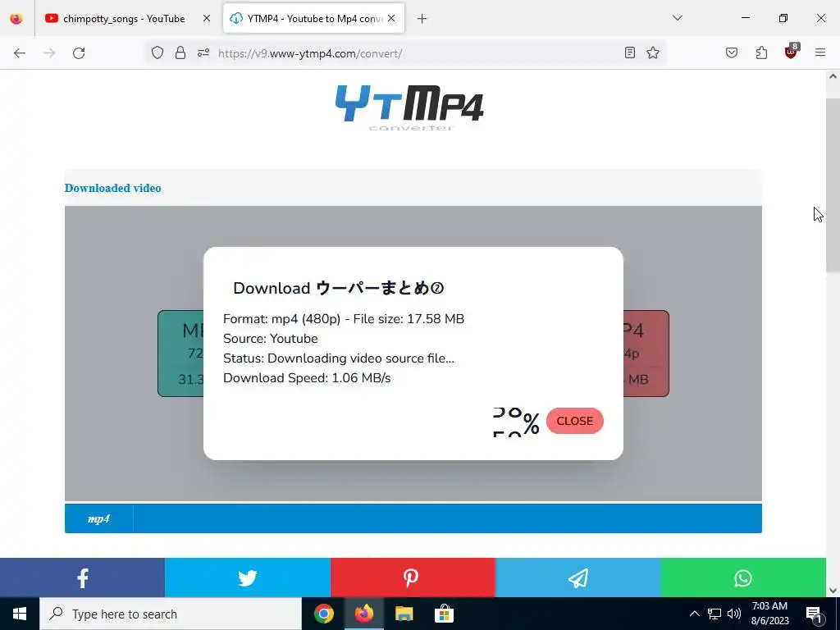This screenshot has height=630, width=840.
Task: Open the Firefox View pinned icon
Action: click(x=16, y=19)
